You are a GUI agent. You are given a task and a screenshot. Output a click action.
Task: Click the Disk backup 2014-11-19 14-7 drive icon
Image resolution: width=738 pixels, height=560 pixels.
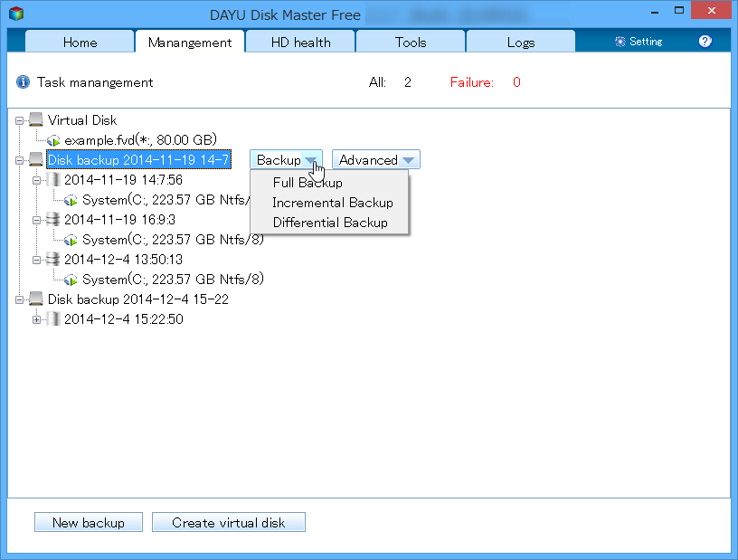coord(36,159)
